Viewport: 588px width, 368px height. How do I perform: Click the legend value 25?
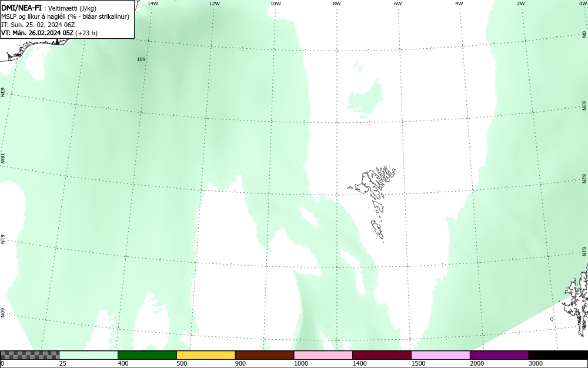click(63, 363)
